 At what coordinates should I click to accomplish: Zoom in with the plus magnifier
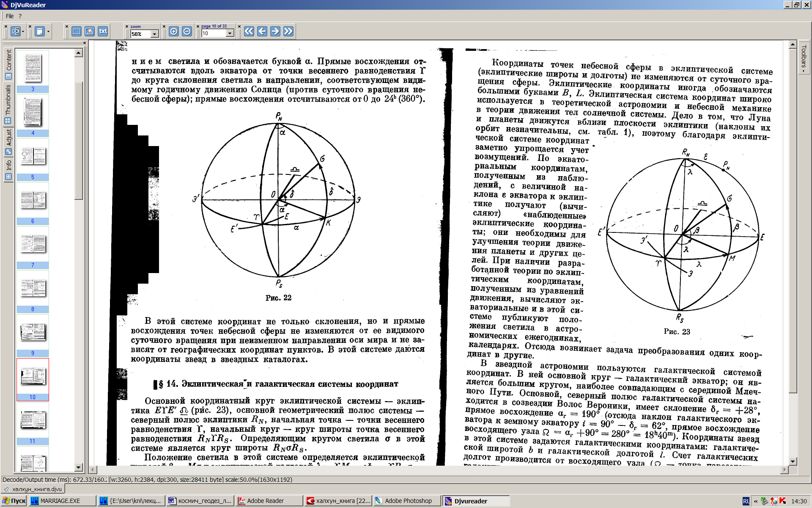click(x=174, y=31)
